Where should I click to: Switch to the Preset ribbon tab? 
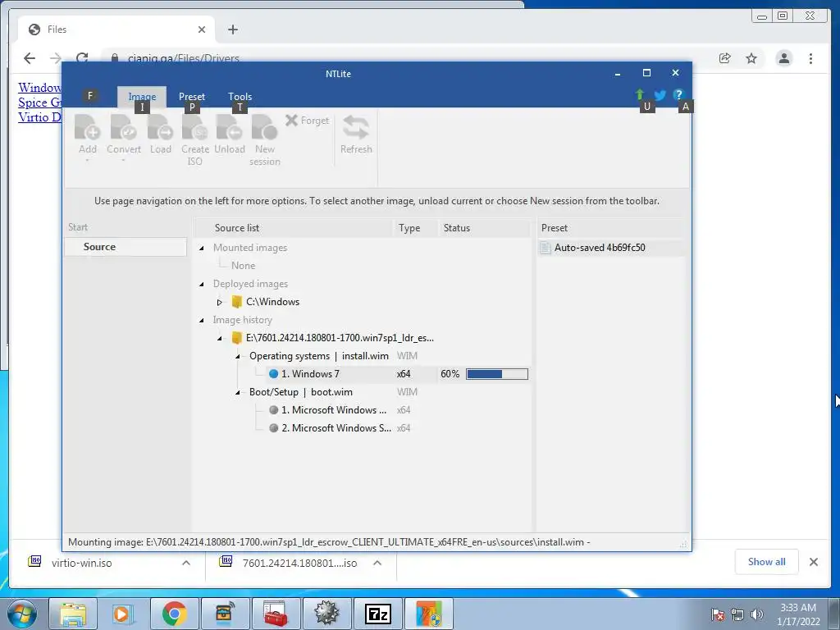(x=192, y=97)
